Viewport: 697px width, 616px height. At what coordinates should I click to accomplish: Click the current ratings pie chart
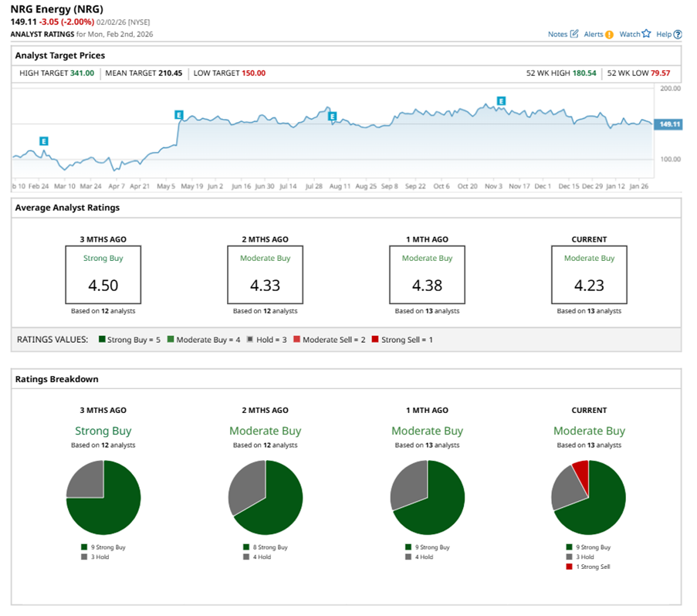pos(589,498)
